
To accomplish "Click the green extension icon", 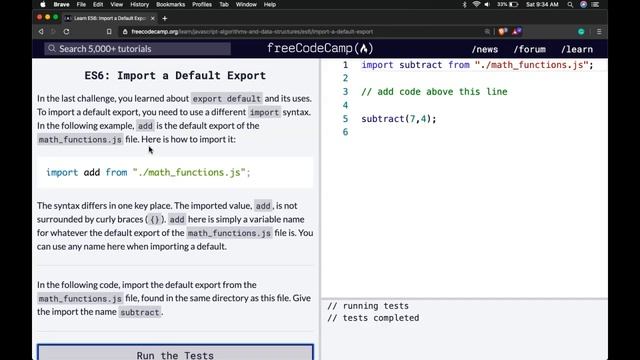I will pos(581,31).
